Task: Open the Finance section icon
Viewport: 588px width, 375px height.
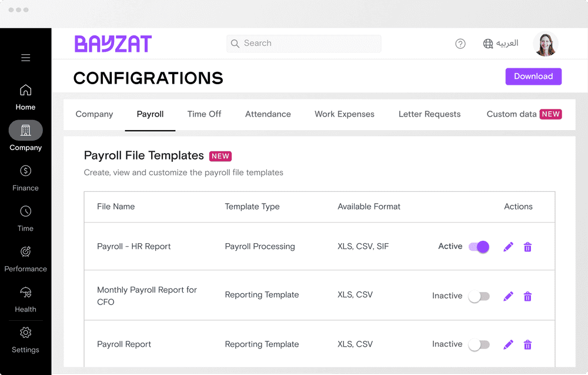Action: point(25,171)
